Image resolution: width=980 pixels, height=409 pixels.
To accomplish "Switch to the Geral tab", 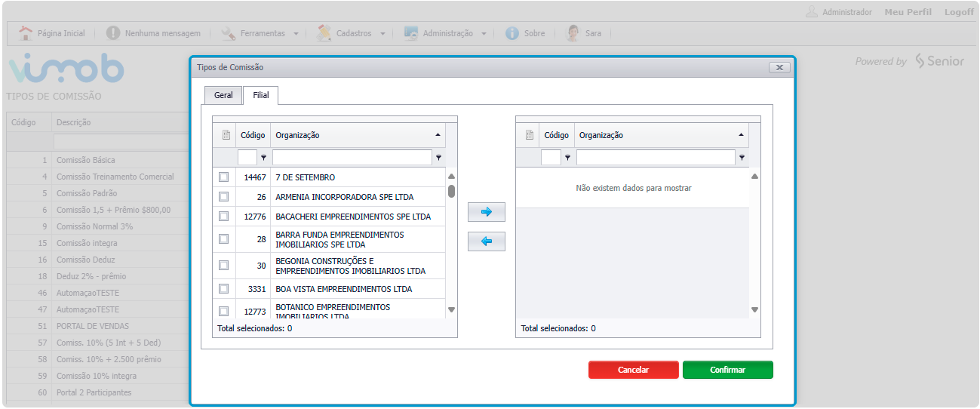I will click(223, 96).
